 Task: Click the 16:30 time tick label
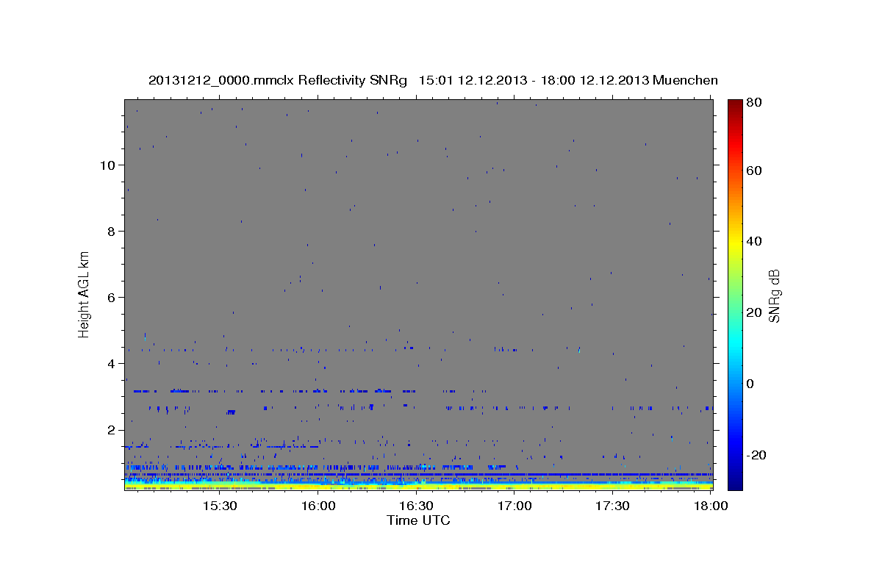(416, 506)
